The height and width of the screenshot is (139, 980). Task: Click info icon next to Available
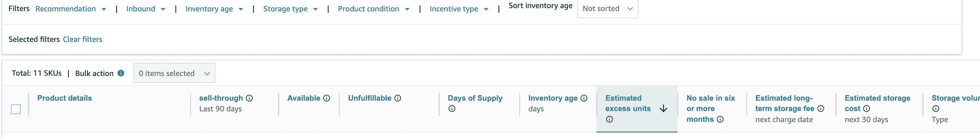pyautogui.click(x=327, y=98)
